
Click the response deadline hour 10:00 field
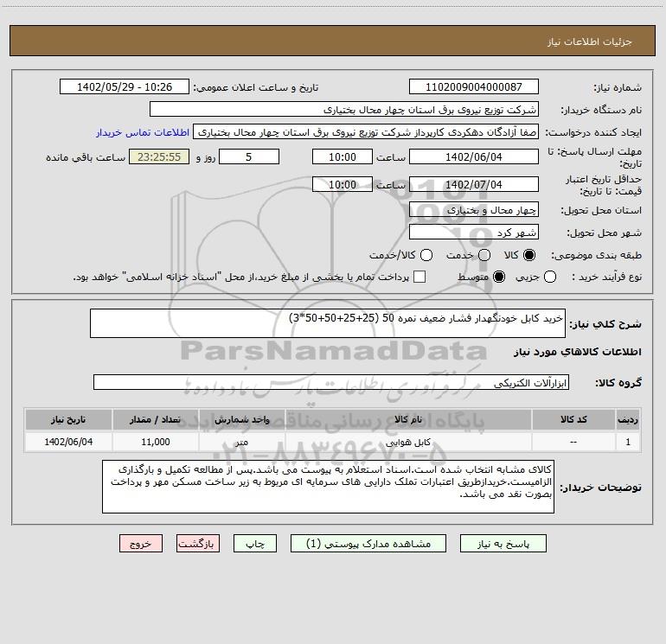(343, 156)
